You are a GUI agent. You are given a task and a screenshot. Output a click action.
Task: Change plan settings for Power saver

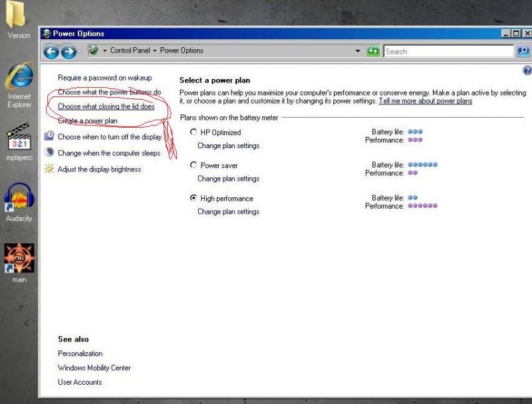tap(228, 178)
